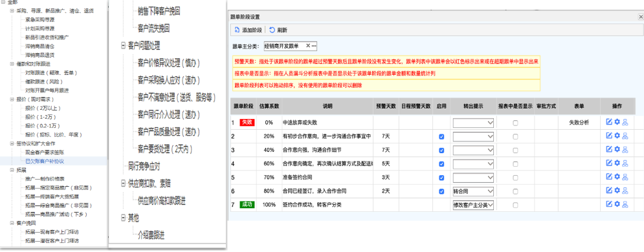Check 报表中是否显示 for the 0% 失败 row
Screen dimensions: 644x252
pos(515,123)
